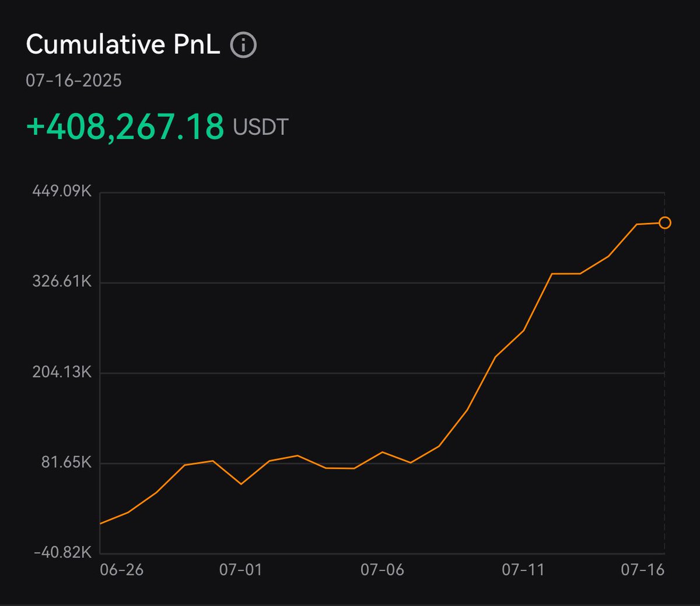Click the 'Cumulative PnL' heading
The width and height of the screenshot is (700, 606).
pos(123,45)
